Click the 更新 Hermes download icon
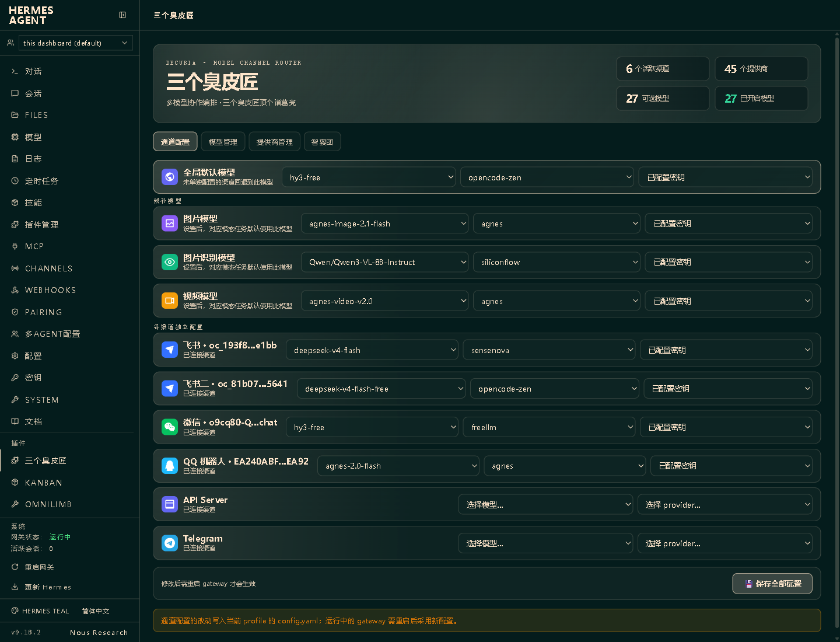Image resolution: width=840 pixels, height=642 pixels. click(x=15, y=587)
